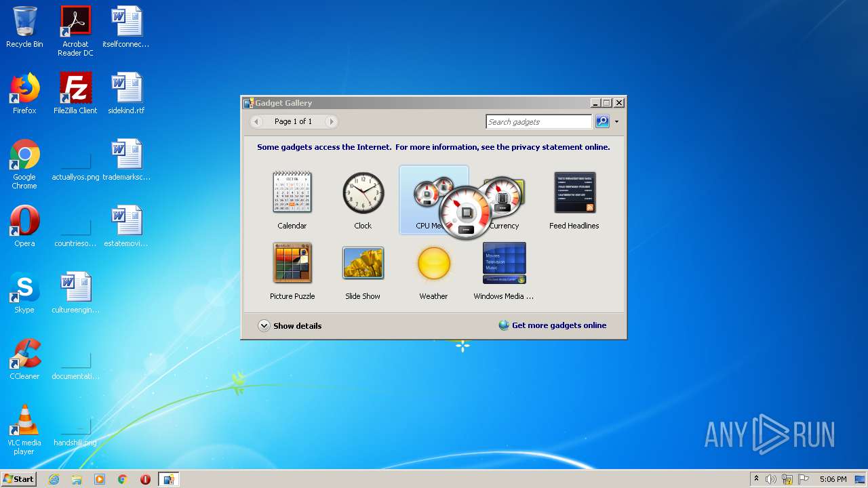This screenshot has width=868, height=488.
Task: Open the volume speaker tray icon
Action: 771,479
